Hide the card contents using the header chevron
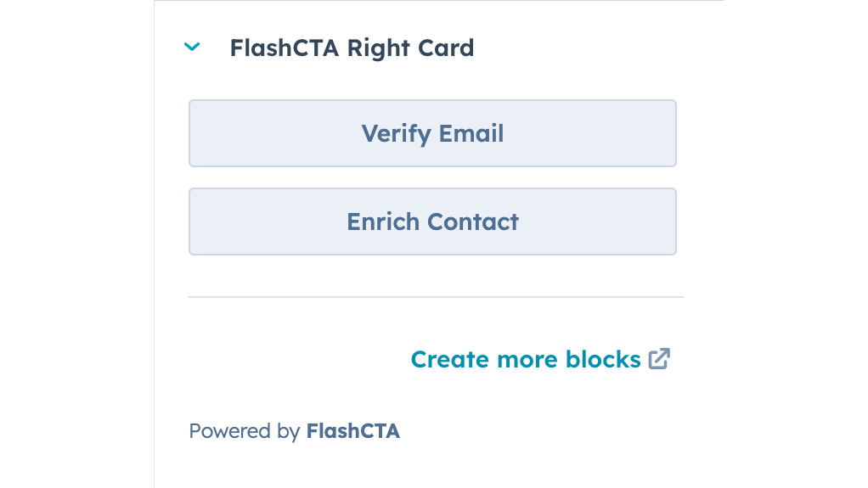 (193, 48)
